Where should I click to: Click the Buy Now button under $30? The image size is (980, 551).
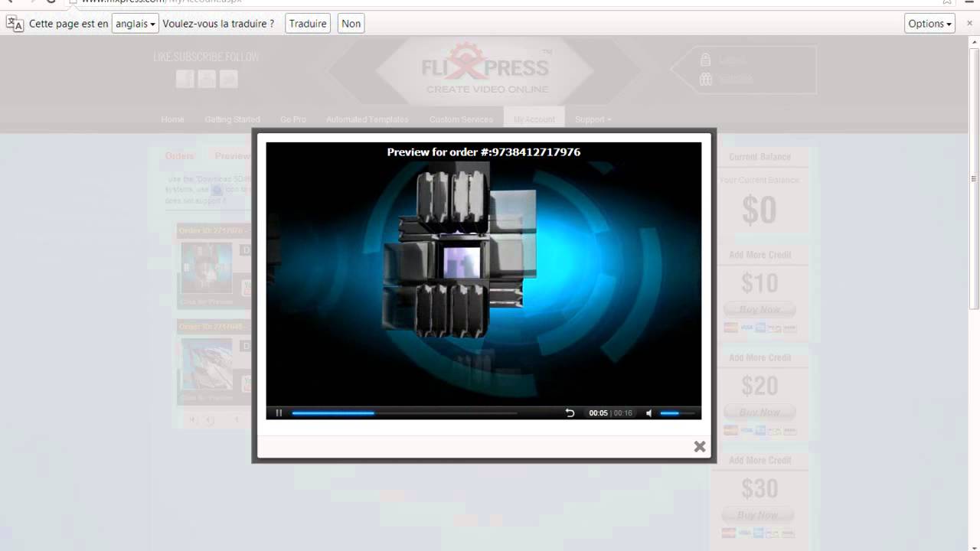[x=759, y=515]
